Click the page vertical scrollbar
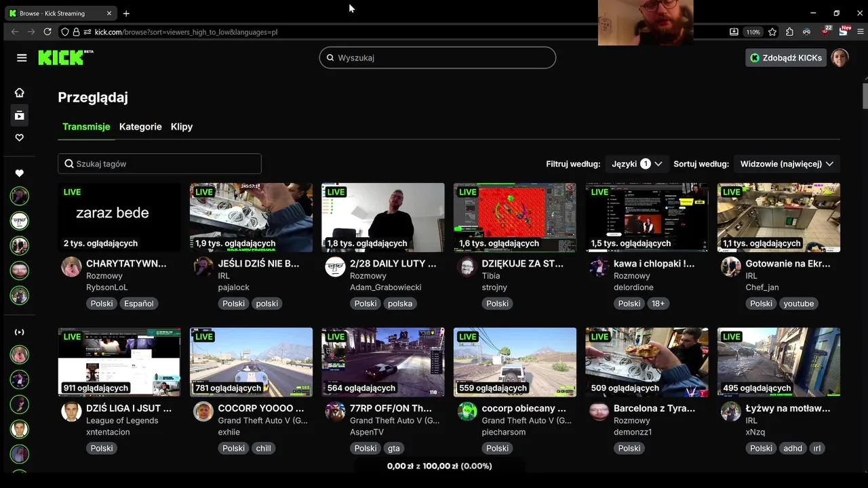The height and width of the screenshot is (488, 868). [x=865, y=95]
